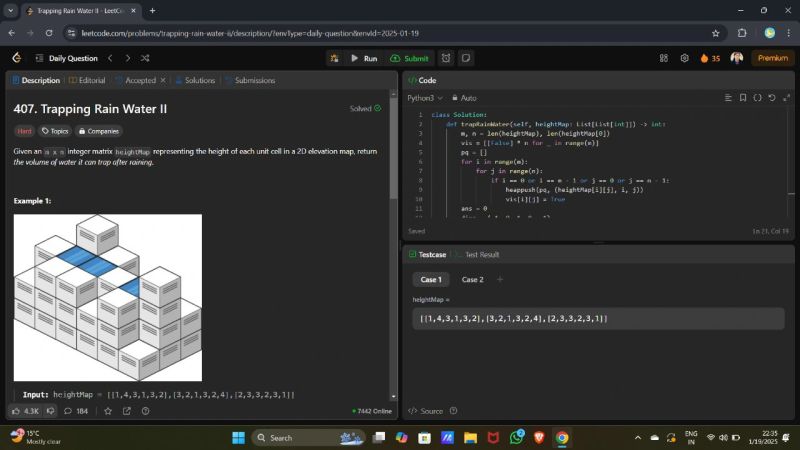800x450 pixels.
Task: Share the problem link icon
Action: (x=127, y=411)
